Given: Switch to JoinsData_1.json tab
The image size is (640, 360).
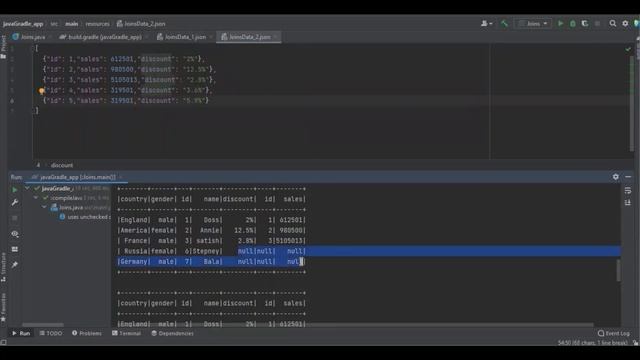Looking at the screenshot, I should point(184,37).
